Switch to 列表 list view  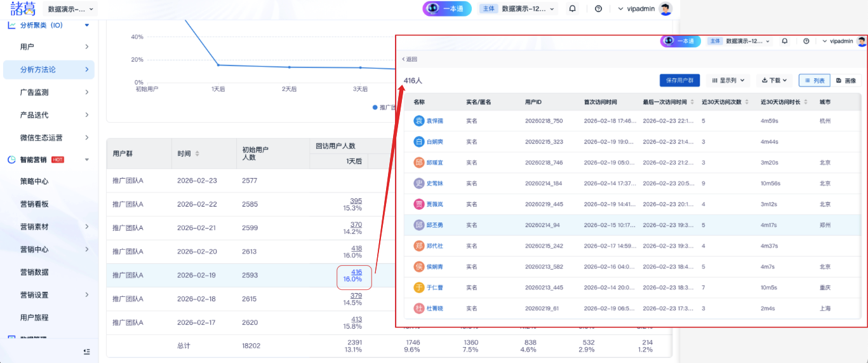point(814,81)
